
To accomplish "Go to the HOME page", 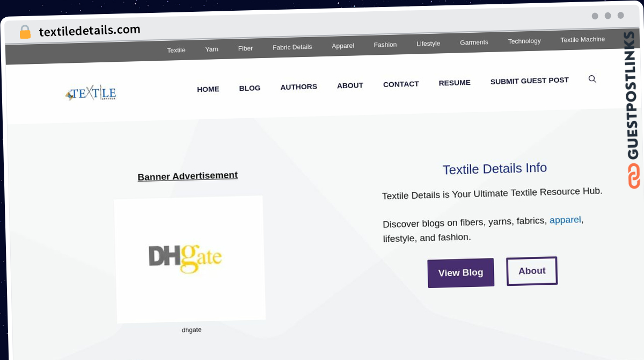I will click(208, 89).
